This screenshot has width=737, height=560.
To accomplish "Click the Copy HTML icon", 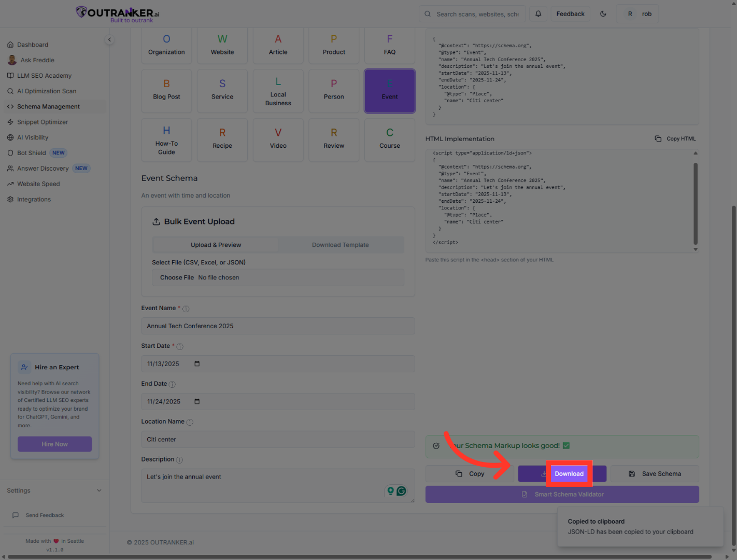I will (658, 139).
